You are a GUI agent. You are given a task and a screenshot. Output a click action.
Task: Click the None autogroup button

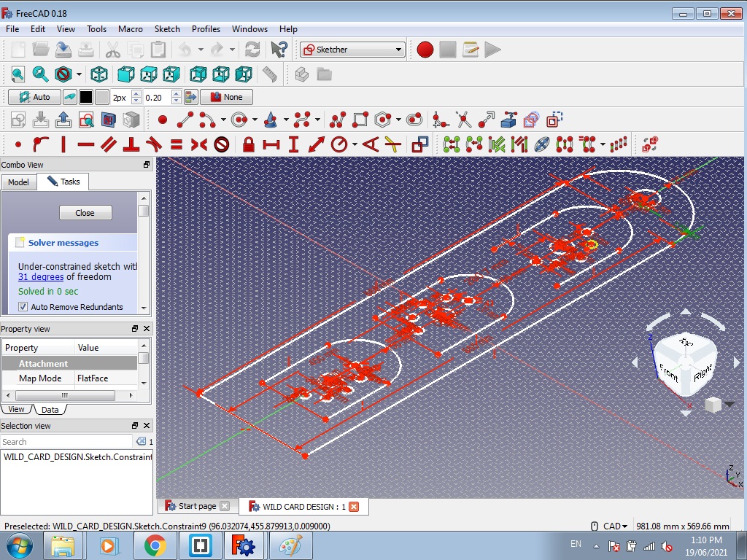(x=226, y=97)
